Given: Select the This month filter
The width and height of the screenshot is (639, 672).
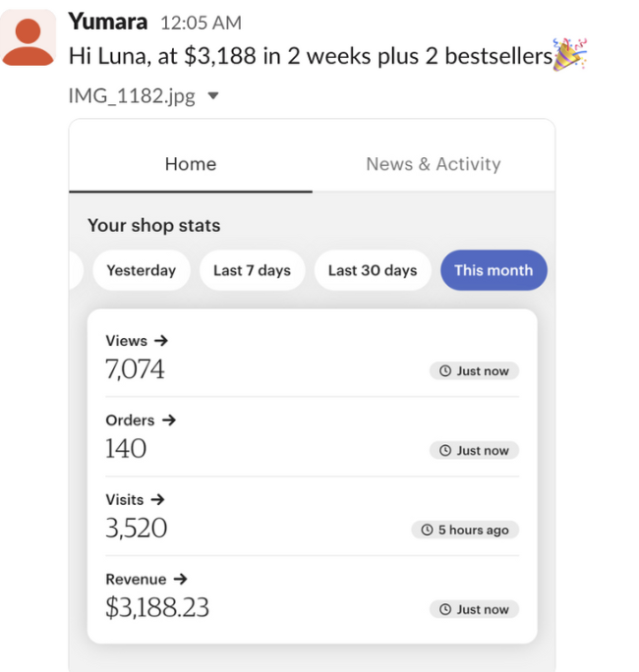Looking at the screenshot, I should (494, 270).
